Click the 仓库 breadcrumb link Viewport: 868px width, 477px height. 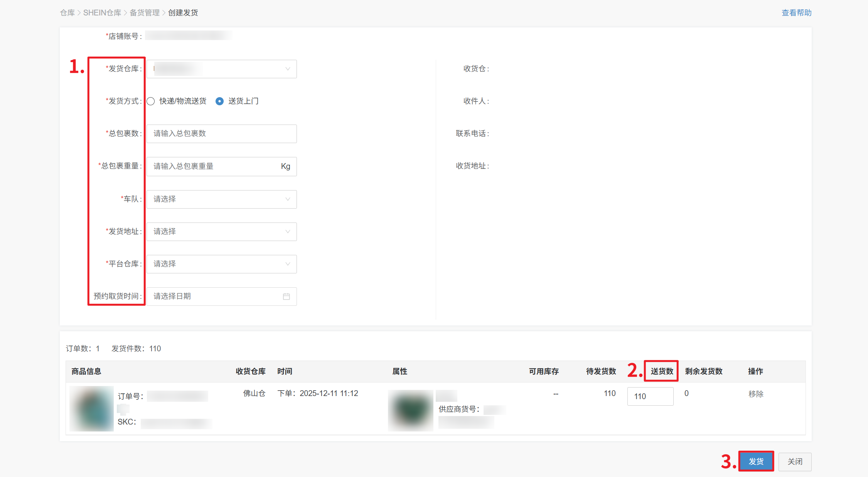click(67, 13)
